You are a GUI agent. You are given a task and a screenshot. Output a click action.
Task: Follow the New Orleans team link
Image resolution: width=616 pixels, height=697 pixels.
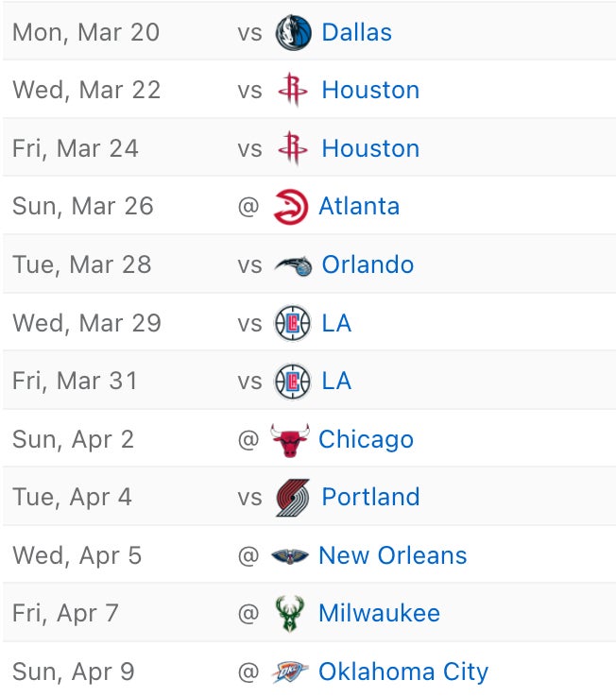pyautogui.click(x=392, y=556)
